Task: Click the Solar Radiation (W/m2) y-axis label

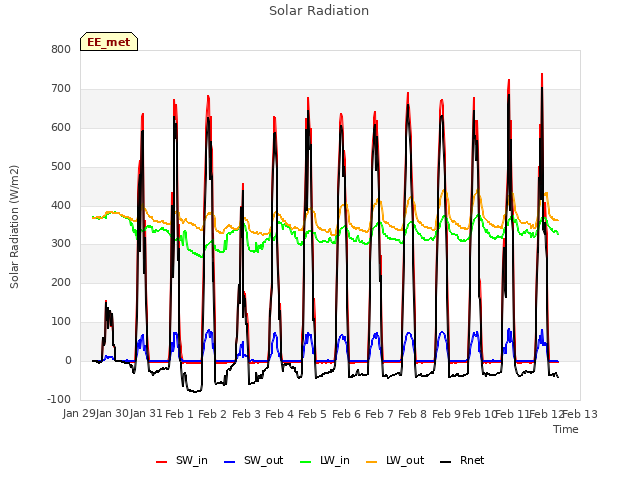Action: (14, 227)
